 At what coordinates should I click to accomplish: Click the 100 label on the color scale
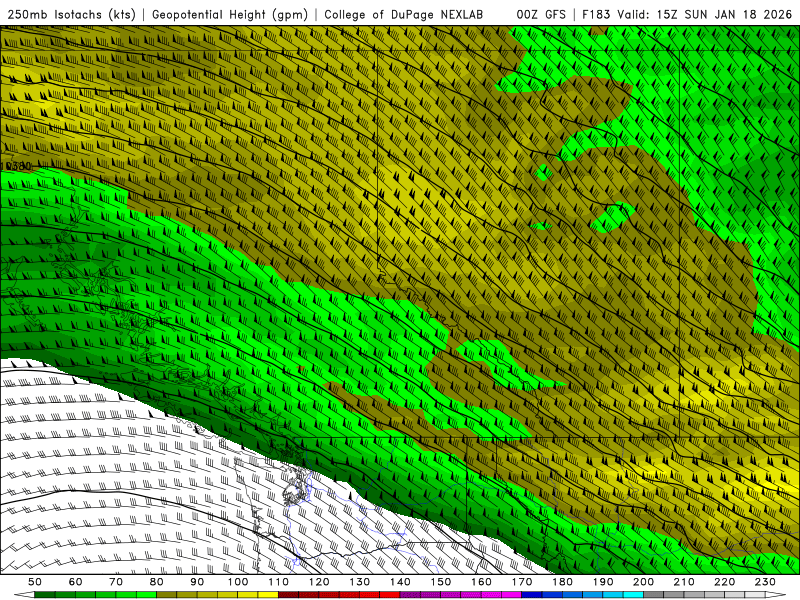click(x=238, y=582)
